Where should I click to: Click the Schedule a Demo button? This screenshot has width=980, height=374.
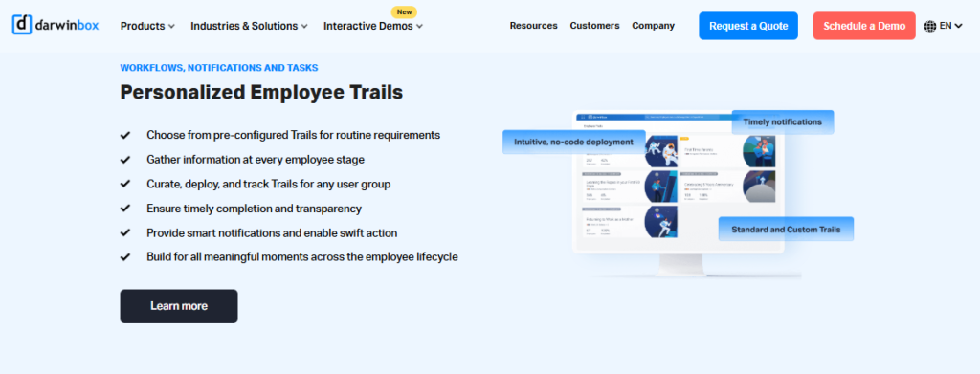pos(864,26)
